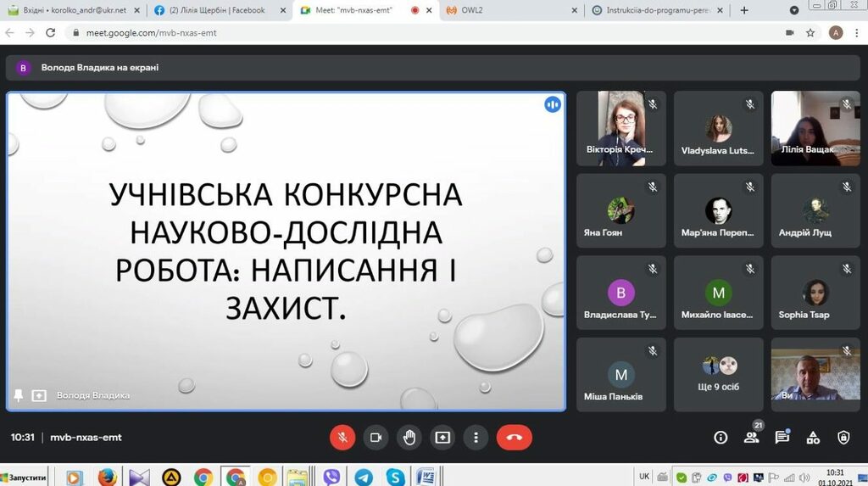This screenshot has width=868, height=486.
Task: Open the meeting details info icon
Action: coord(721,438)
